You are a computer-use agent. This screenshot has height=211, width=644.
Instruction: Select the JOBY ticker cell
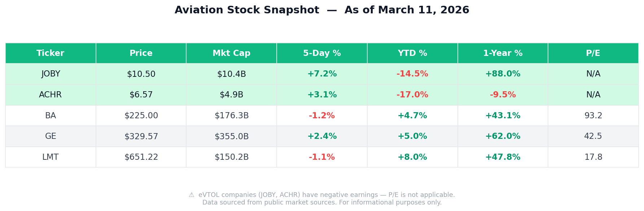point(51,74)
